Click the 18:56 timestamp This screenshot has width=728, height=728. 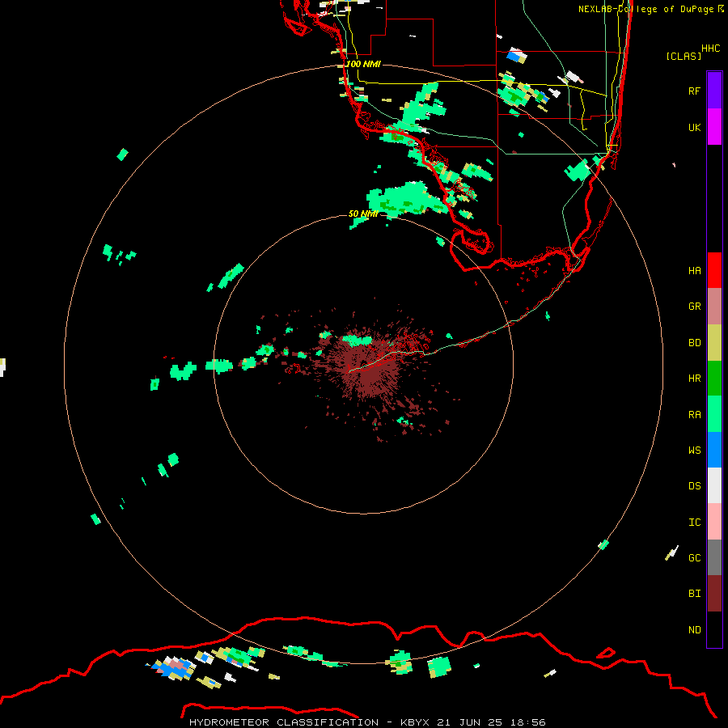[x=528, y=722]
